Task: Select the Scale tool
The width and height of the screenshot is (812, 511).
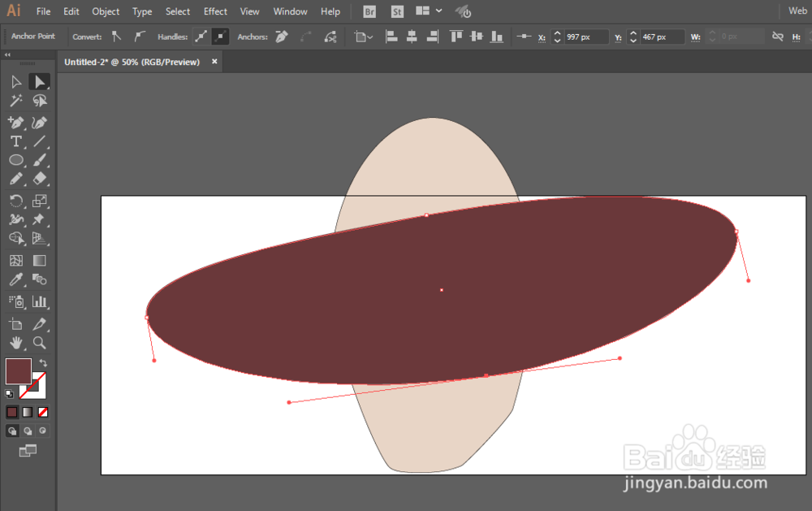Action: click(x=39, y=201)
